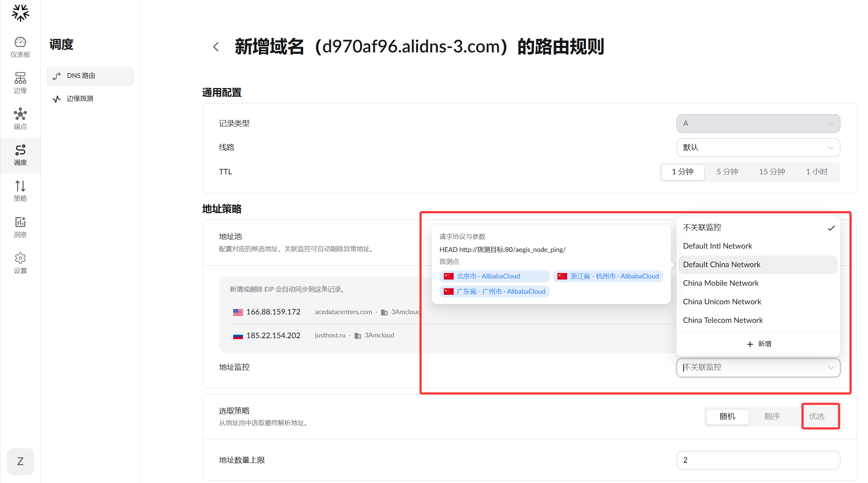Select 不关联监控 option in the list
This screenshot has width=868, height=483.
click(x=758, y=227)
